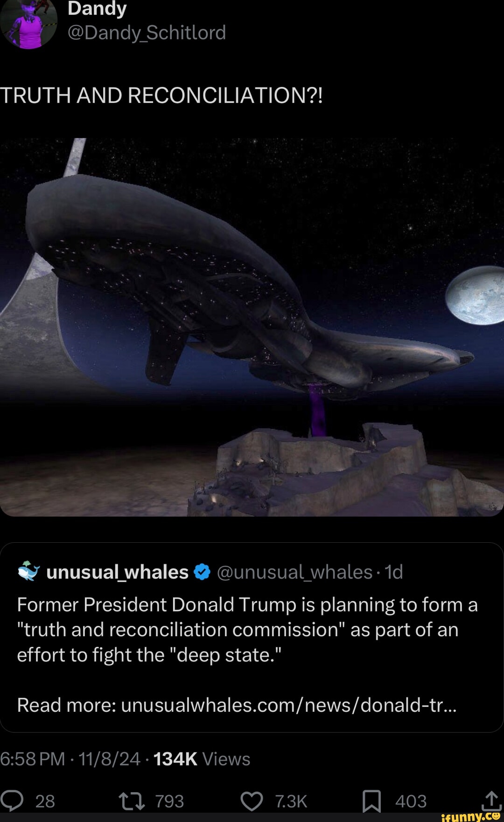Click the 793 retweet count

(x=169, y=801)
